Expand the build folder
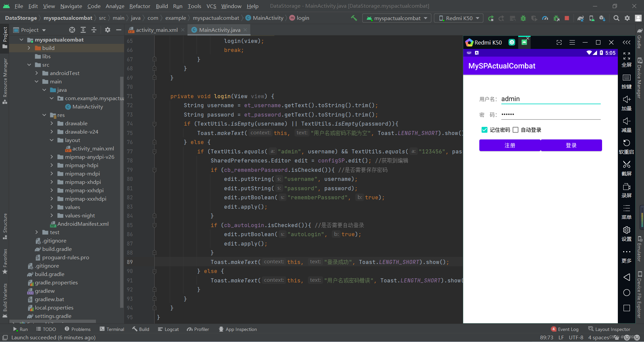 coord(29,48)
